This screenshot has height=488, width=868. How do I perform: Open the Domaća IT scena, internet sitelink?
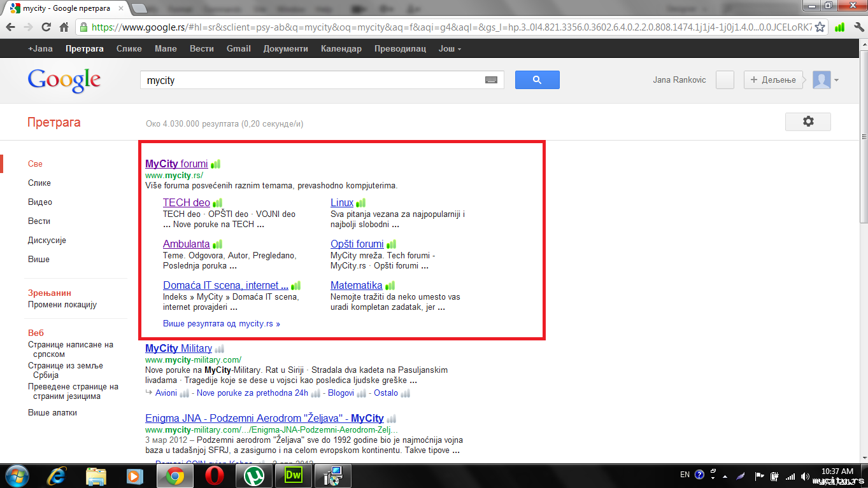pos(226,286)
